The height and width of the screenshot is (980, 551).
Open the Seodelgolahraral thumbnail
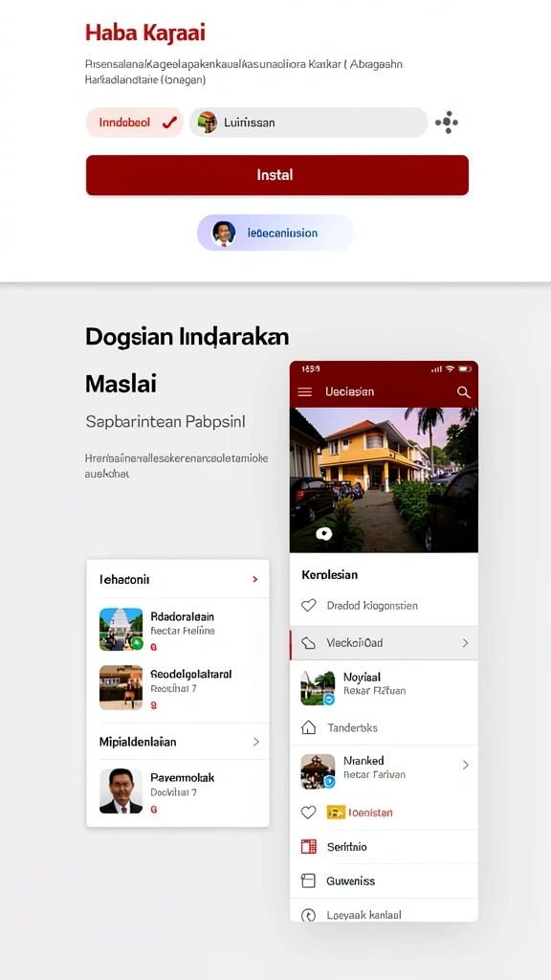point(121,687)
